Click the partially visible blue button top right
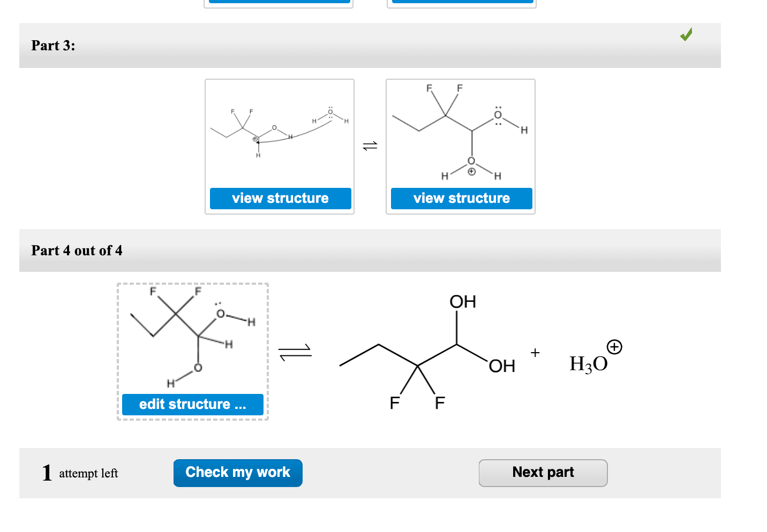This screenshot has height=532, width=767. pos(462,2)
